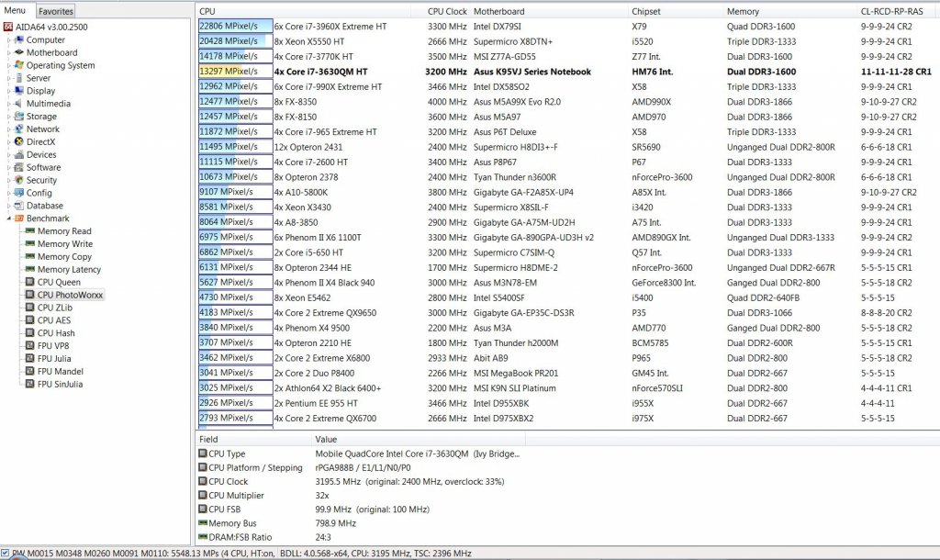940x560 pixels.
Task: Expand the Network tree node
Action: click(x=8, y=129)
